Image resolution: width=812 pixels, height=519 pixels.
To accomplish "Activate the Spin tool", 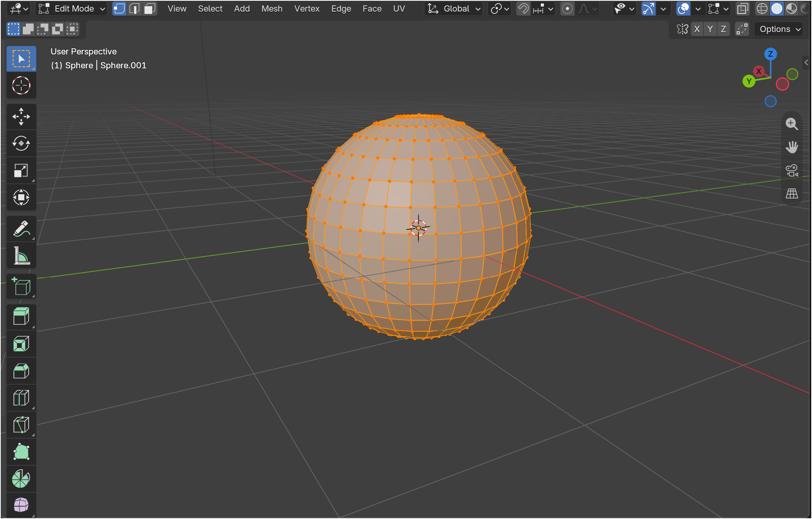I will pos(21,479).
